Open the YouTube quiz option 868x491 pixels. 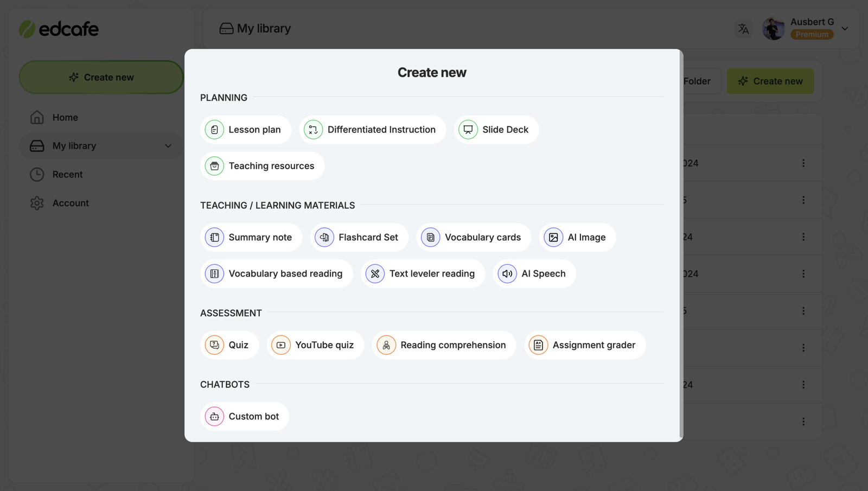[x=315, y=345]
